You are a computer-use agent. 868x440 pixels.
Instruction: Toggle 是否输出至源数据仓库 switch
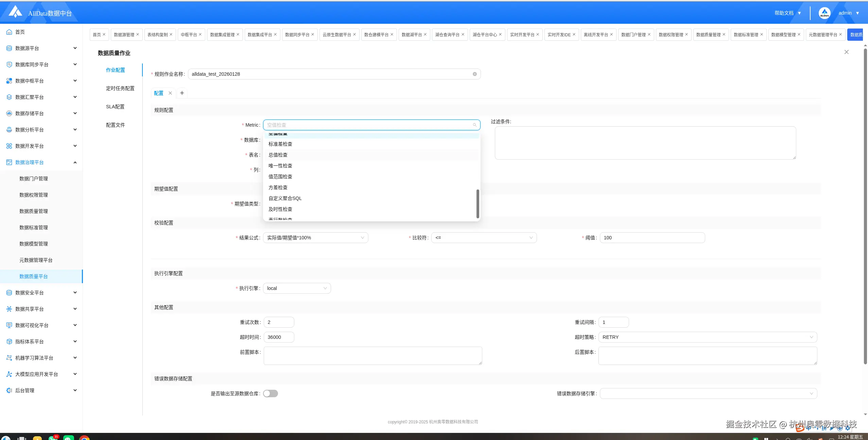[271, 393]
